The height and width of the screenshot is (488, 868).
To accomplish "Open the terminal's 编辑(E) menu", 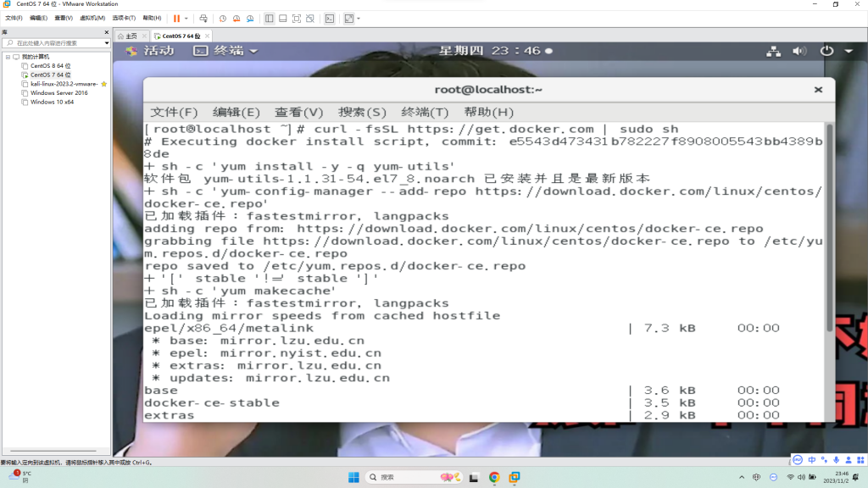I will tap(236, 112).
